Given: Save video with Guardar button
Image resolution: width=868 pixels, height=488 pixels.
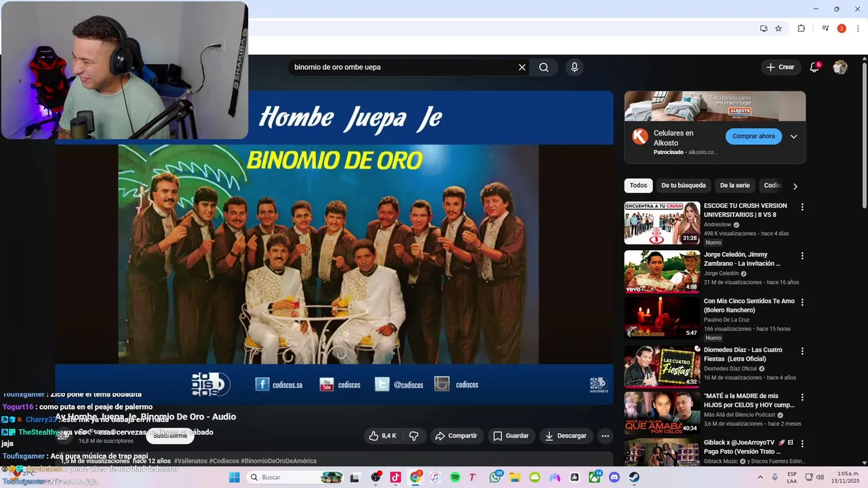Looking at the screenshot, I should (x=511, y=436).
